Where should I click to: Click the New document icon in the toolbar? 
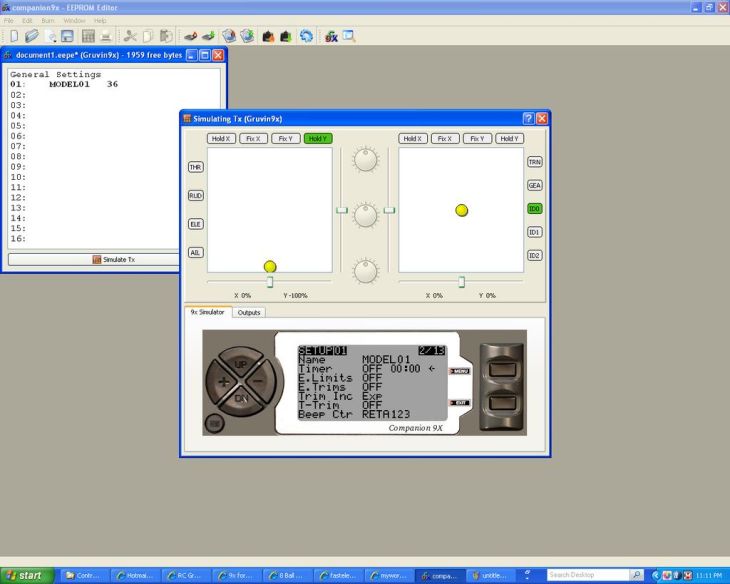click(x=14, y=36)
